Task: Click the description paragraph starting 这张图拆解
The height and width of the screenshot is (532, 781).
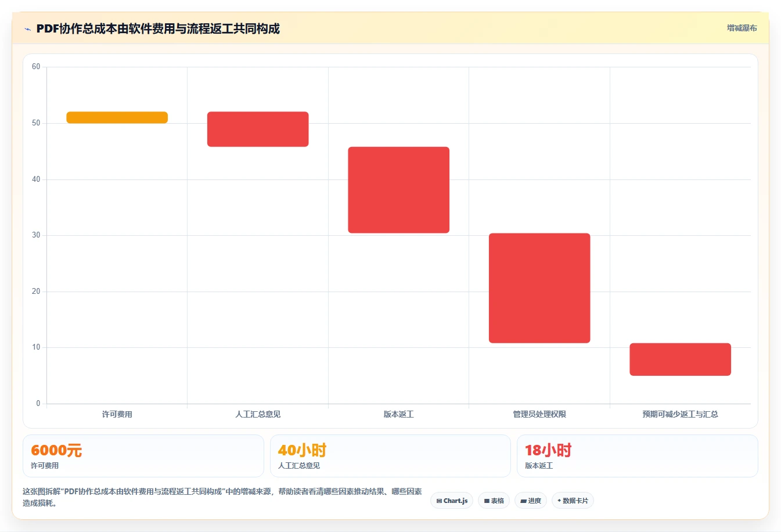Action: (x=222, y=497)
